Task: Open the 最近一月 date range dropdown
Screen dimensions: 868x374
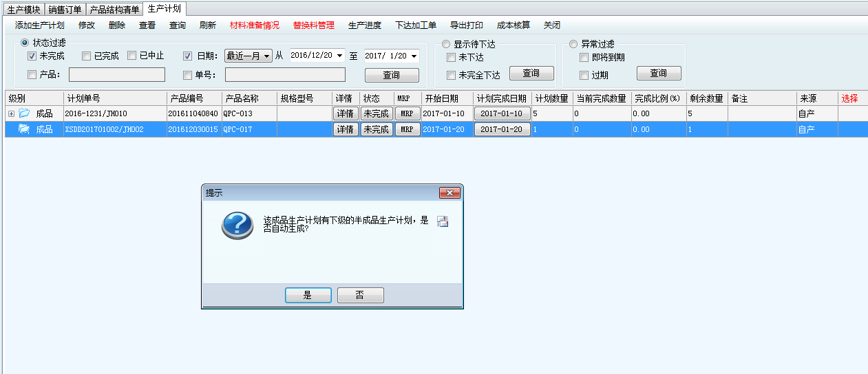Action: pos(248,56)
